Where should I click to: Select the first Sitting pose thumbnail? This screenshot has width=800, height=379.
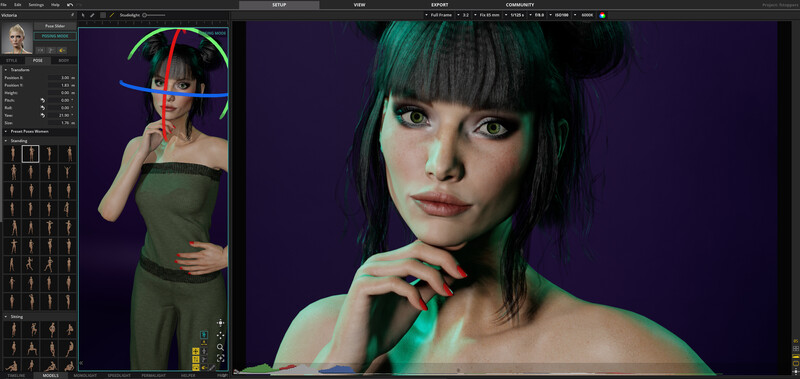[x=13, y=329]
